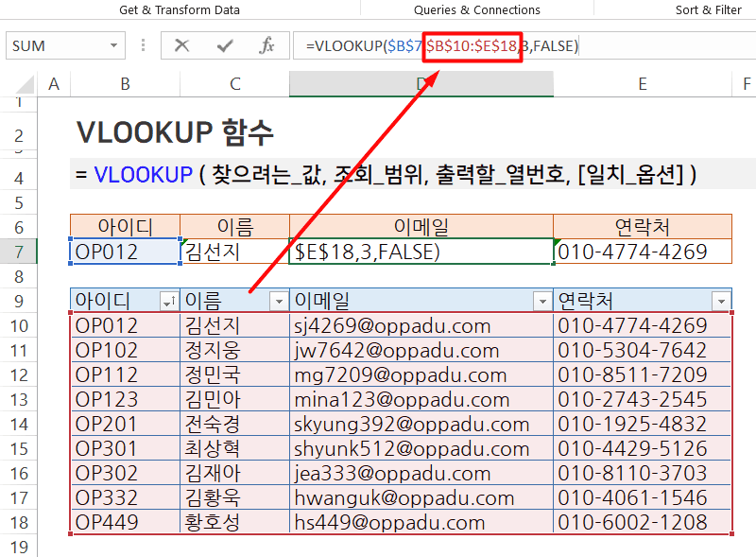Image resolution: width=756 pixels, height=557 pixels.
Task: Select the cell with sj4269@oppadu.com
Action: point(421,326)
